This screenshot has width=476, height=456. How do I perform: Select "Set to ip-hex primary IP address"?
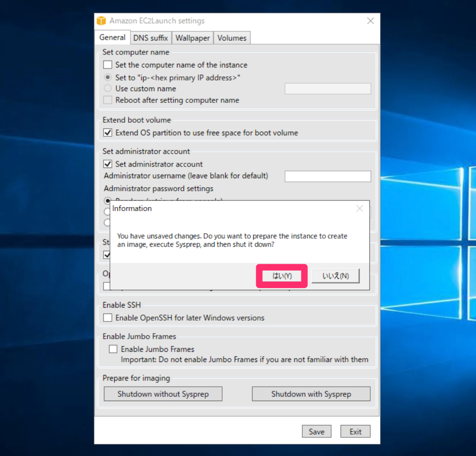pos(107,78)
